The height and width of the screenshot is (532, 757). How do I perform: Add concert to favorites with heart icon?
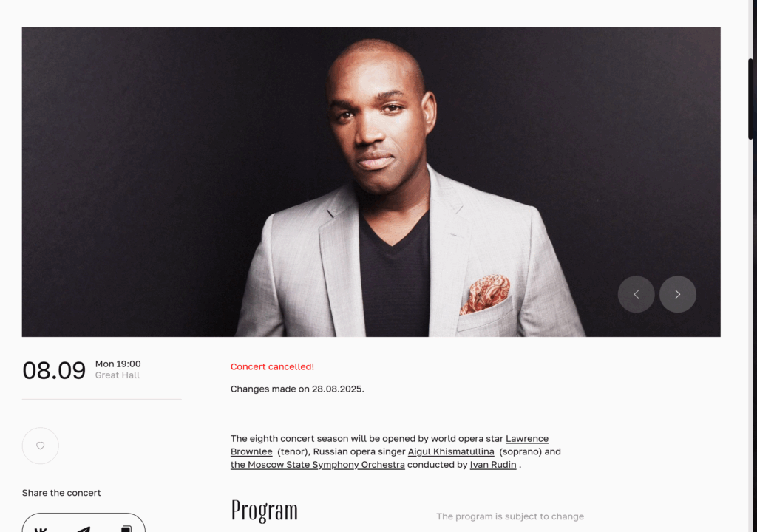point(41,446)
